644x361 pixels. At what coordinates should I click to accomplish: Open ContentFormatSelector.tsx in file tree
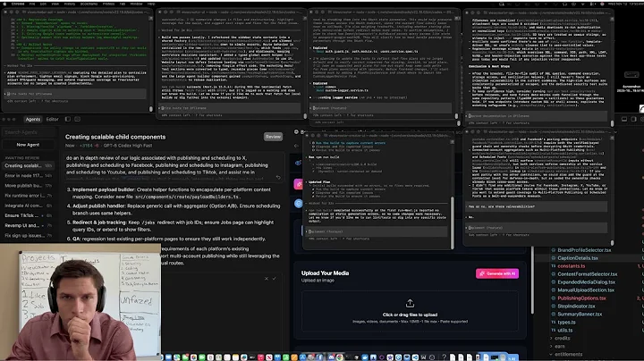[x=587, y=274]
